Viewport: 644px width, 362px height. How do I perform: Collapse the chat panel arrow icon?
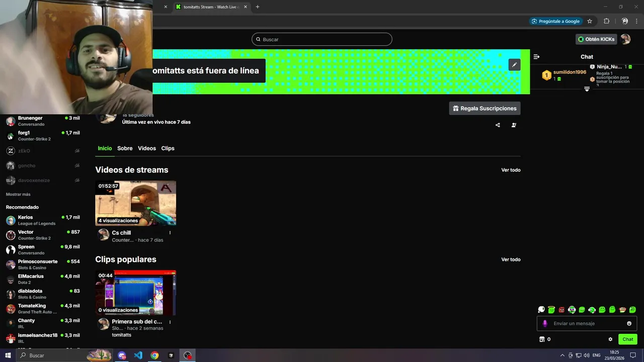pyautogui.click(x=536, y=57)
